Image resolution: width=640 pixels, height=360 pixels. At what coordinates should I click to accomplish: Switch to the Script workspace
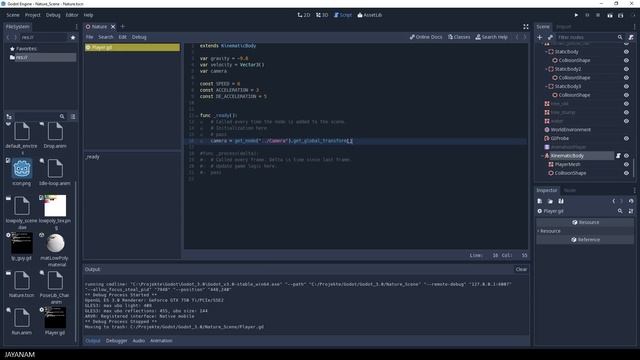pos(343,15)
